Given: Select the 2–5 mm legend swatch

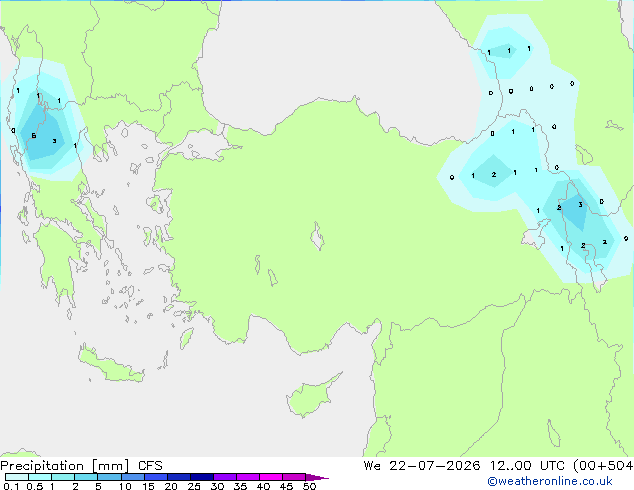Looking at the screenshot, I should [86, 477].
